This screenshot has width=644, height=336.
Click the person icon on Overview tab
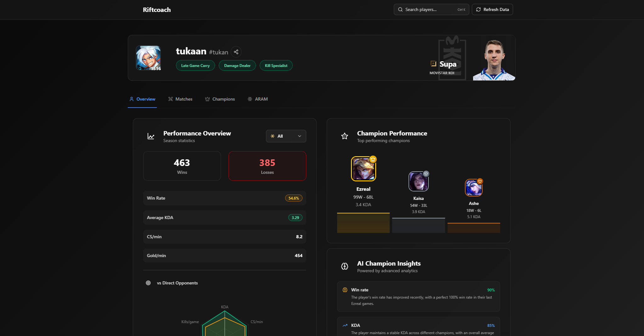point(132,99)
